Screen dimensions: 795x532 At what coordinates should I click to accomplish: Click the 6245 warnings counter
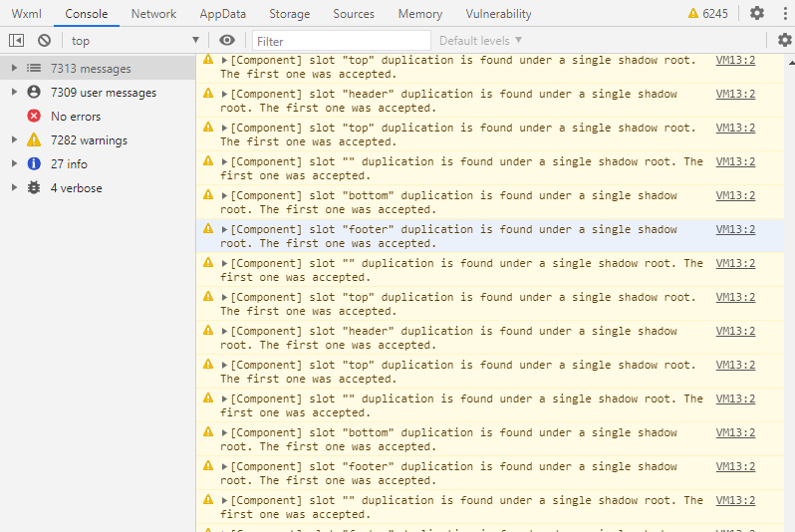tap(707, 14)
